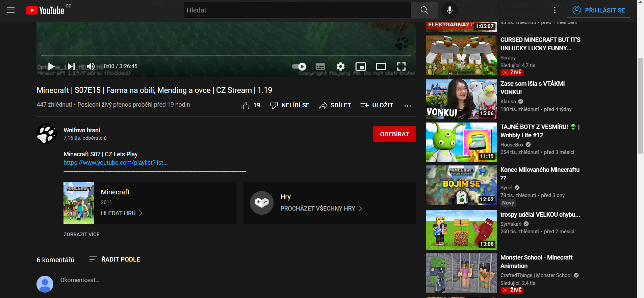The width and height of the screenshot is (644, 298).
Task: Open trospy udělal VELKOU chybu thumbnail
Action: pos(462,230)
